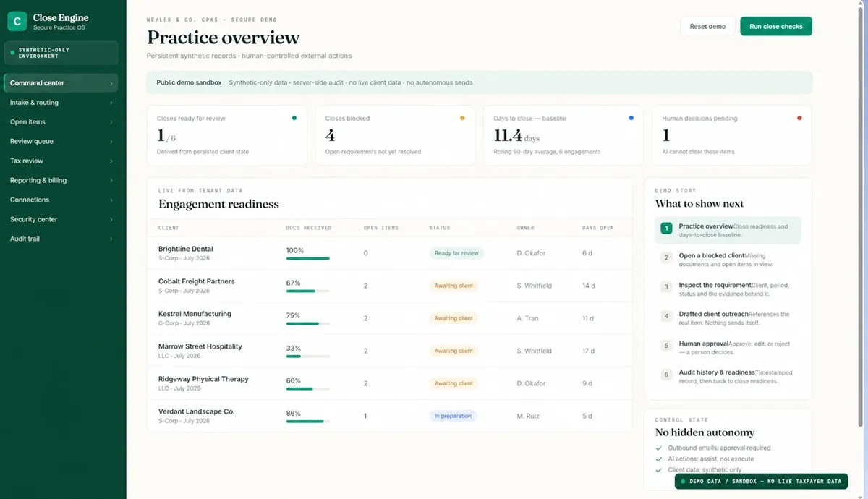
Task: Expand Open items chevron
Action: click(x=111, y=122)
